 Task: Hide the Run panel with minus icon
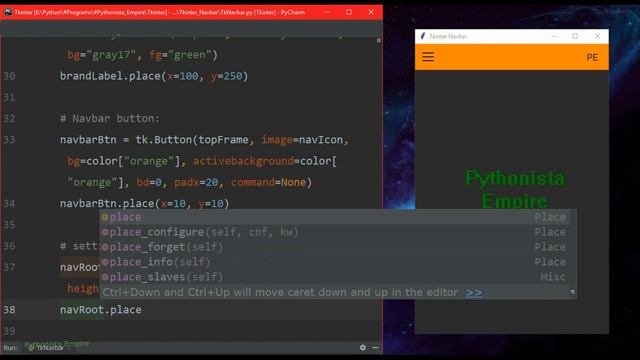point(376,347)
